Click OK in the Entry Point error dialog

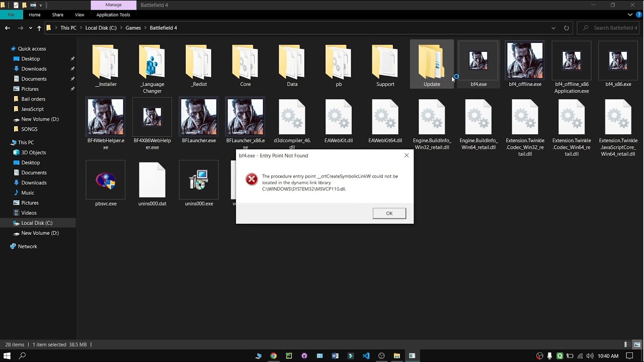[389, 214]
